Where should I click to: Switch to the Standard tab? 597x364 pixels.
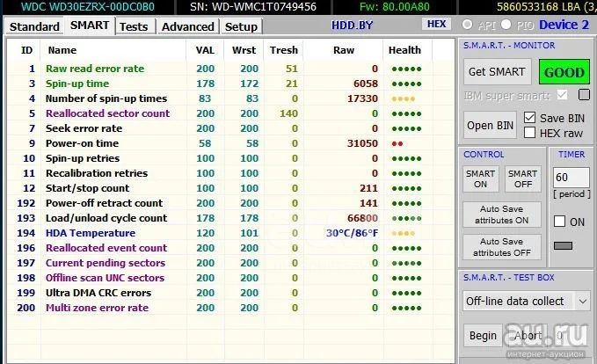coord(34,26)
